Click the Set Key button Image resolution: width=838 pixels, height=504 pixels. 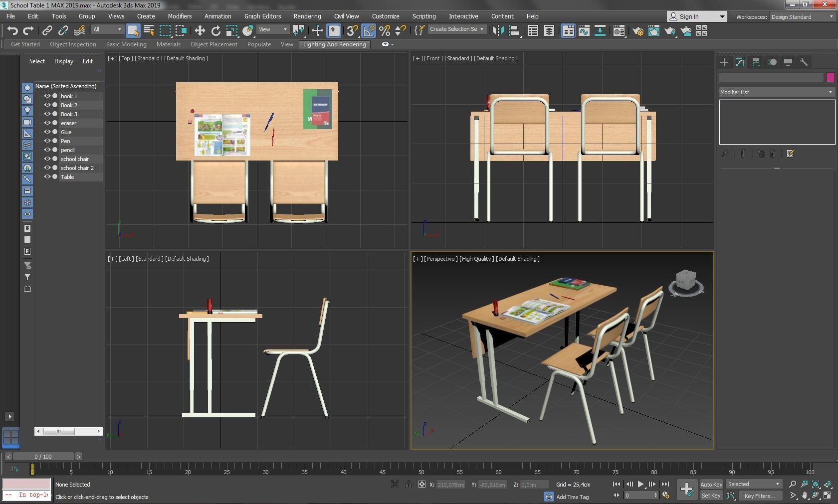(x=711, y=496)
